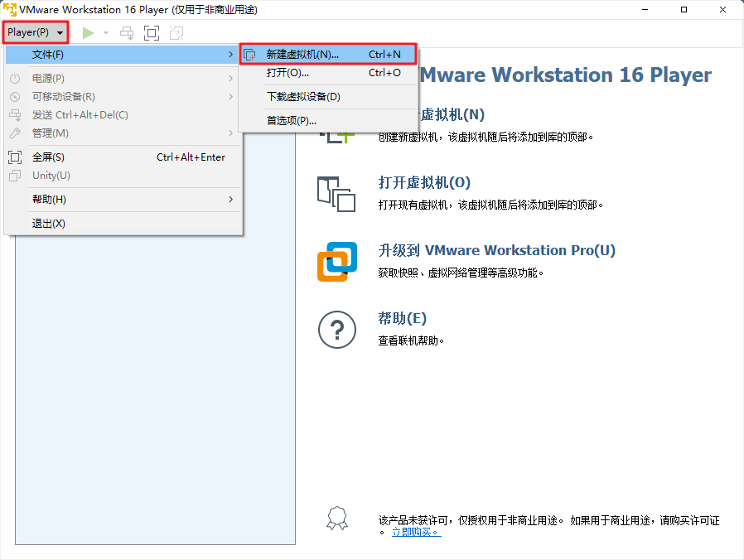Screen dimensions: 744x560
Task: Click the Workstation Pro upgrade icon
Action: pos(337,262)
